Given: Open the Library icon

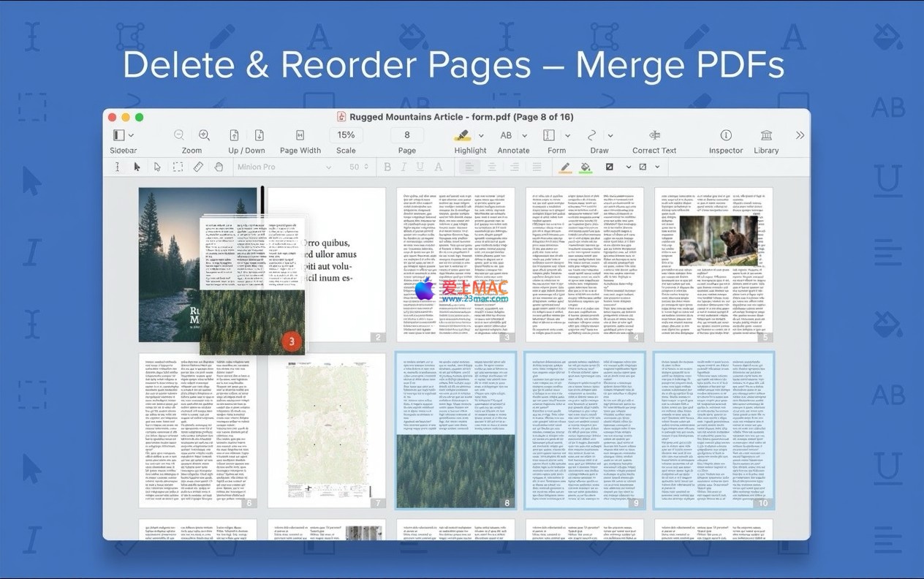Looking at the screenshot, I should [765, 135].
